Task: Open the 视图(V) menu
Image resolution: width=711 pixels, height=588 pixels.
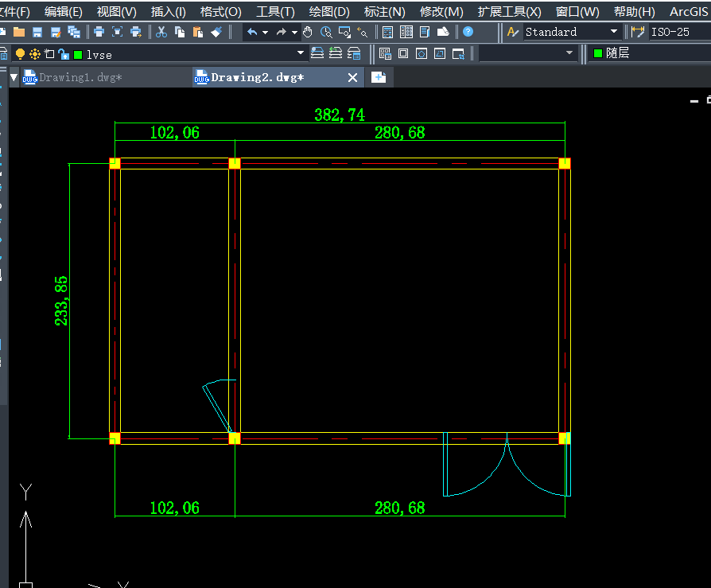Action: (117, 11)
